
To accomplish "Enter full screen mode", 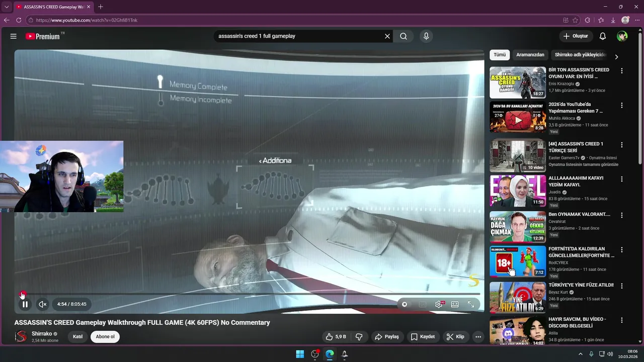I will click(x=471, y=304).
